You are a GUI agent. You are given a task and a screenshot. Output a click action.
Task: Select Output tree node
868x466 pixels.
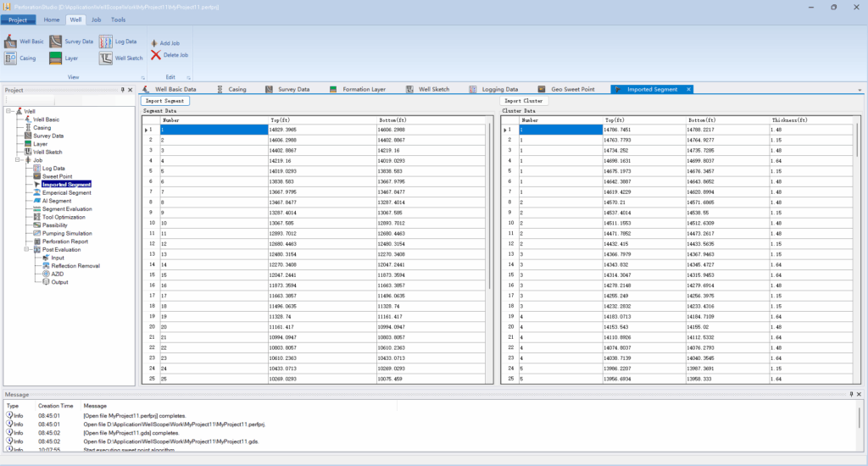tap(59, 282)
